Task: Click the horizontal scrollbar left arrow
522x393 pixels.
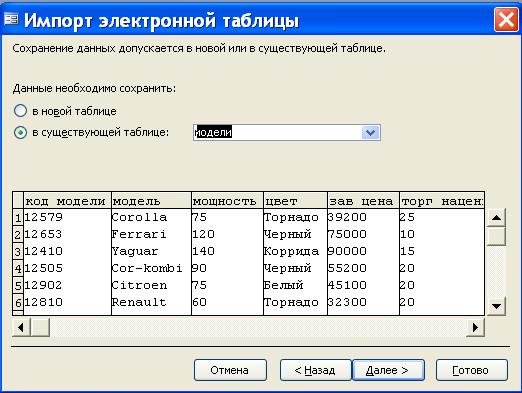Action: click(x=21, y=327)
